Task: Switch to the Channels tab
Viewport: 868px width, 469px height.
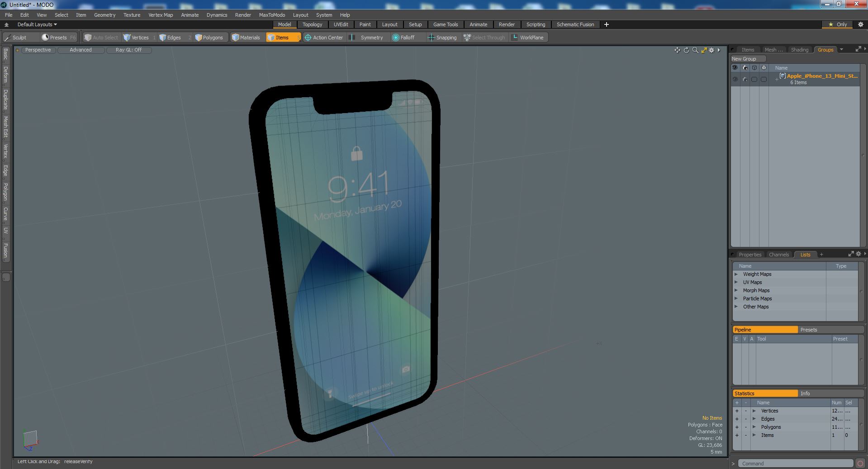Action: click(779, 255)
